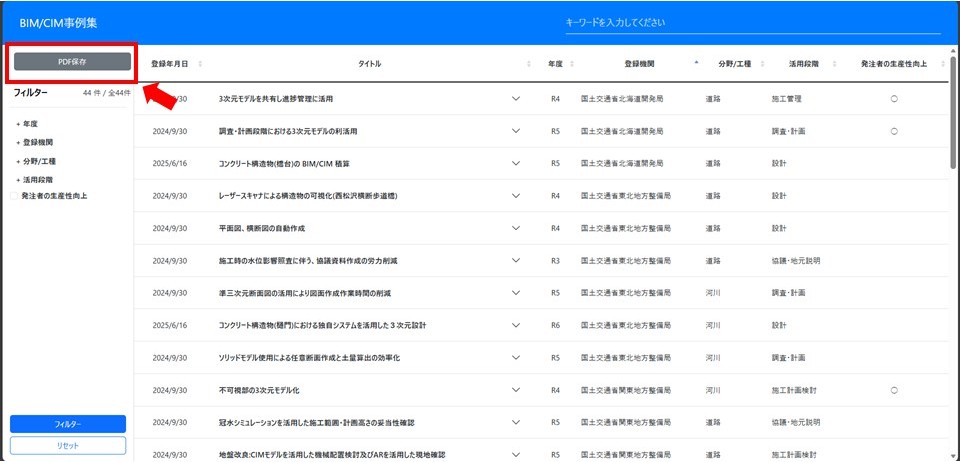Expand the 不可視部の3次元モデル化 row chevron

click(517, 390)
